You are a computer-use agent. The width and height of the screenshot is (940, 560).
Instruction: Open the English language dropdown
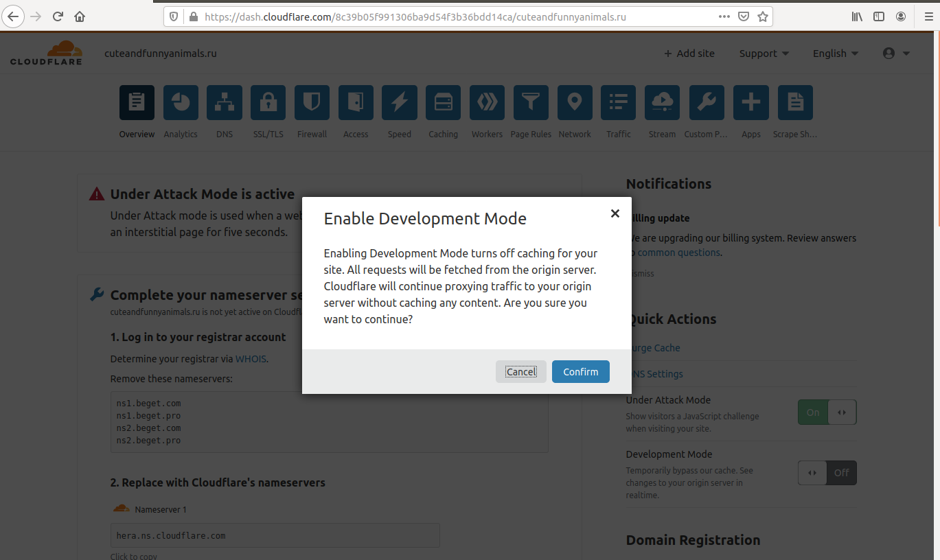coord(835,54)
